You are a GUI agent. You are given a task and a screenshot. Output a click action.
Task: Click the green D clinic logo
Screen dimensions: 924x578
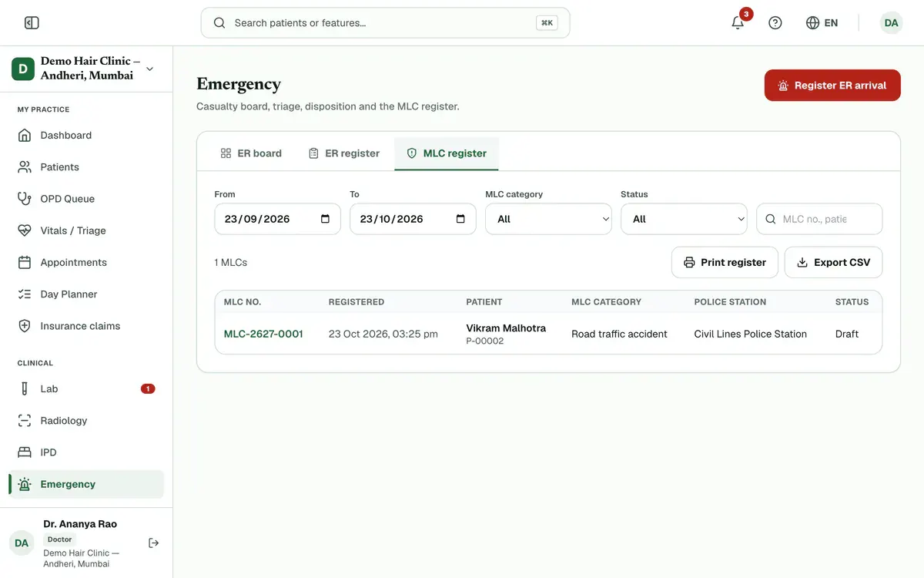(x=22, y=69)
